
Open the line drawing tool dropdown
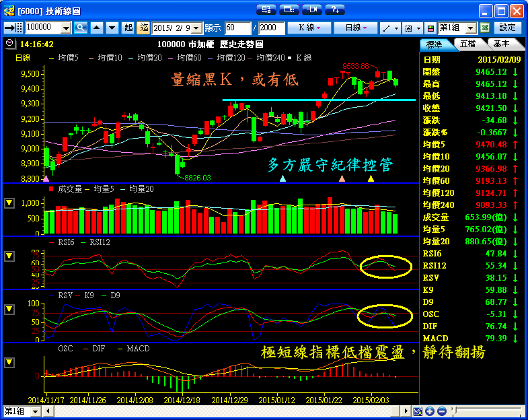click(389, 28)
